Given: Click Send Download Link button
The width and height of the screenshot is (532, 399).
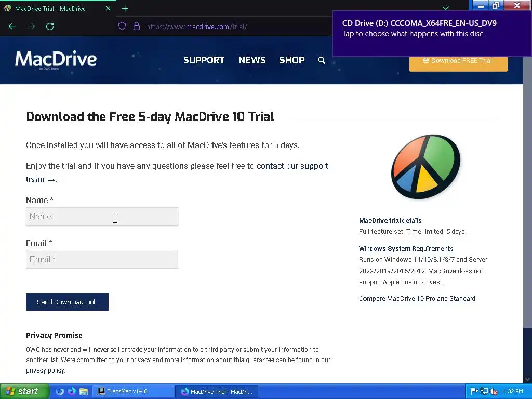Looking at the screenshot, I should tap(67, 302).
